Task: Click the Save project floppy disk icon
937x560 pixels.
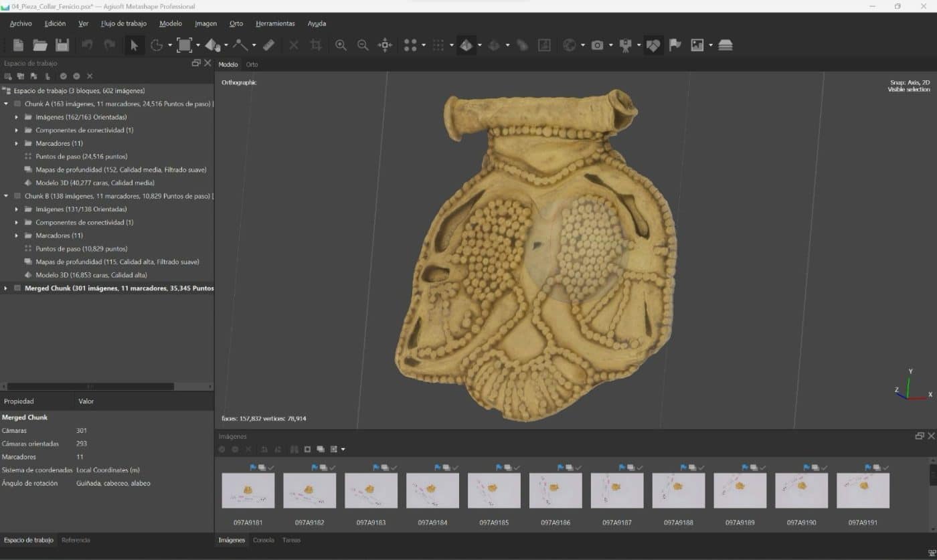Action: 62,45
